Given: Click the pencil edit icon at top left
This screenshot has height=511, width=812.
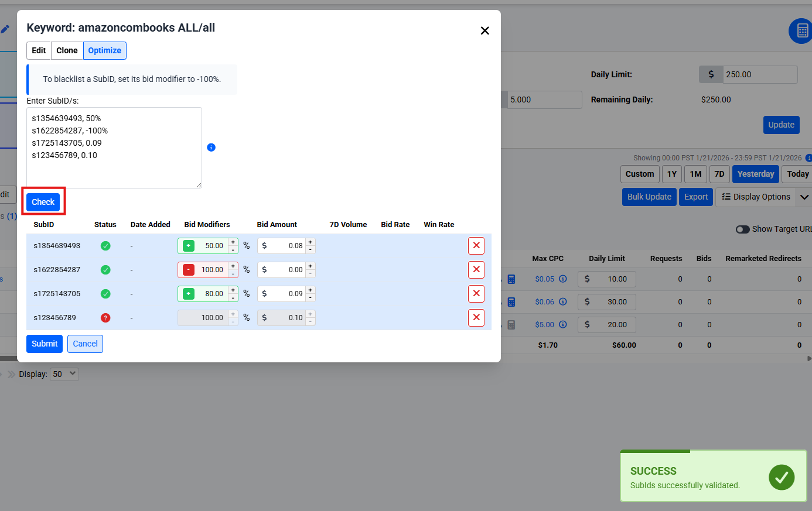Looking at the screenshot, I should tap(5, 29).
